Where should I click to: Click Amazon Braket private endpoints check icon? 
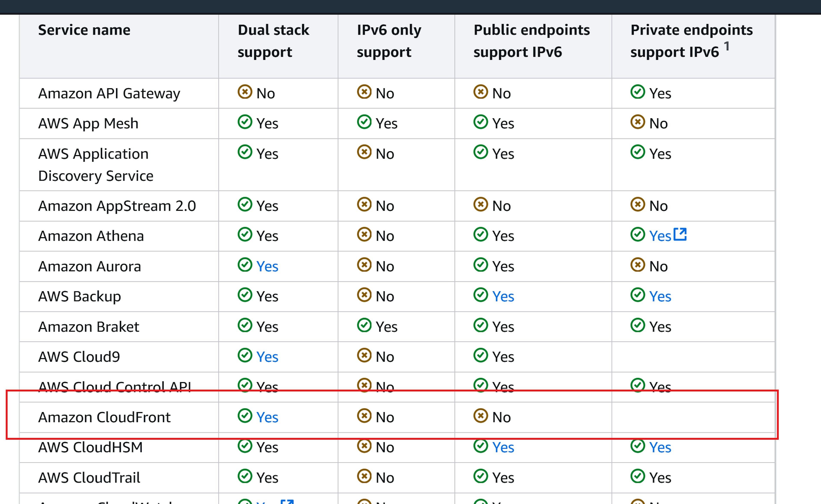pos(638,325)
